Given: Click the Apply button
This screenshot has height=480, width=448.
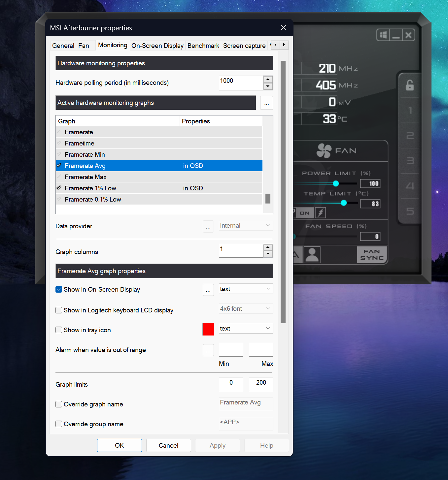Looking at the screenshot, I should pyautogui.click(x=218, y=445).
